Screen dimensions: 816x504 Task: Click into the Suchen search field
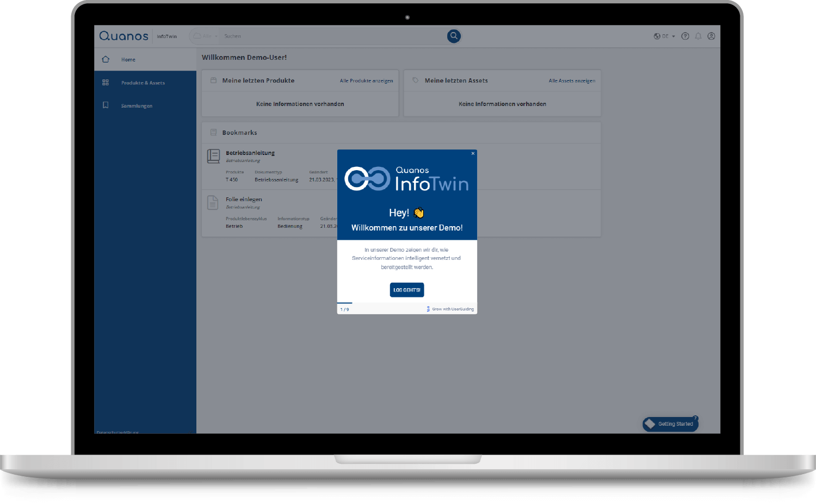(332, 36)
